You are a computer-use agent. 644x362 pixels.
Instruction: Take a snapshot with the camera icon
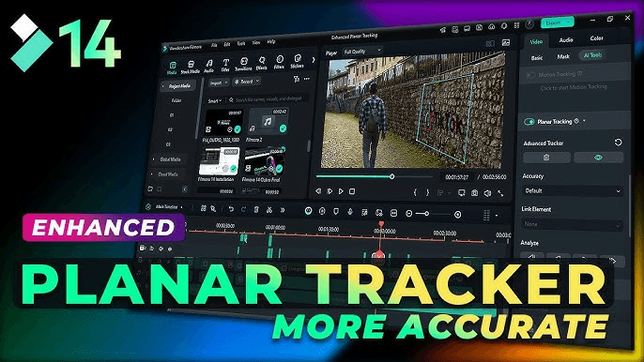474,192
